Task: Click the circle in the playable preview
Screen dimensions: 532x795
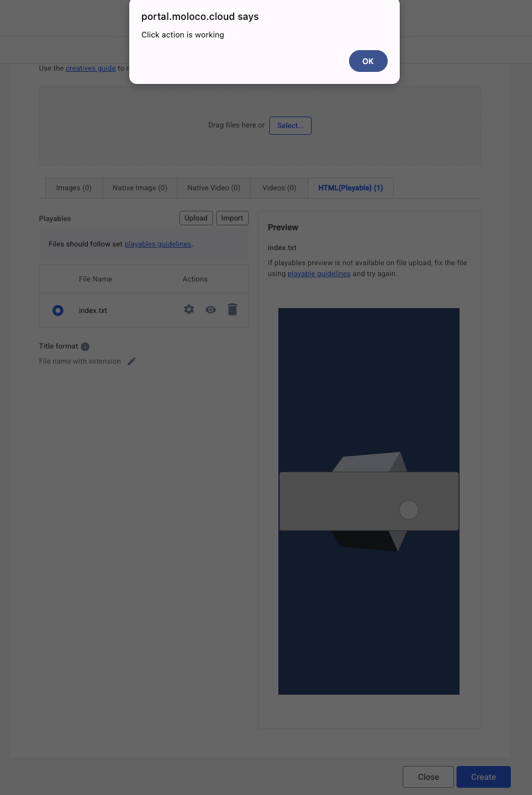Action: click(409, 510)
